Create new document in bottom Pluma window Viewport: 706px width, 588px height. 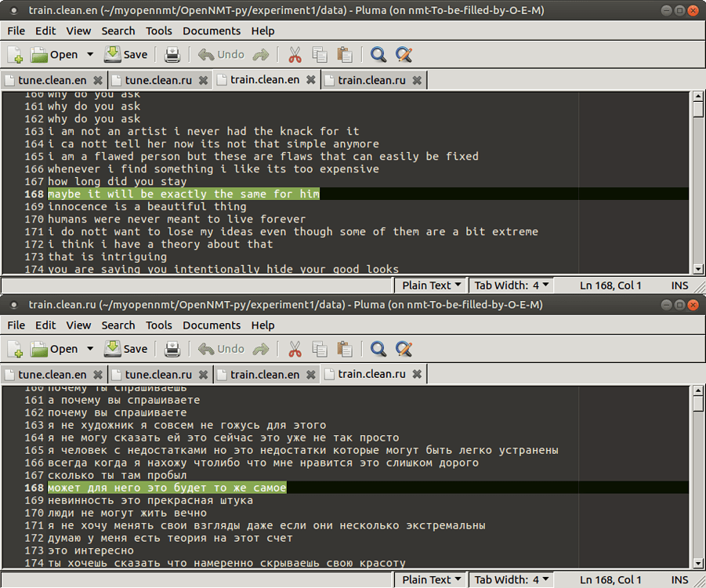[14, 349]
